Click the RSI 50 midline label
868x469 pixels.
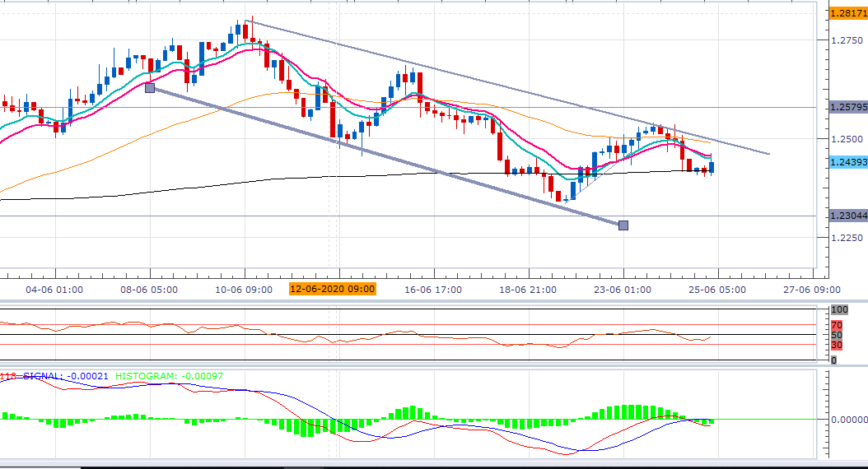point(837,335)
